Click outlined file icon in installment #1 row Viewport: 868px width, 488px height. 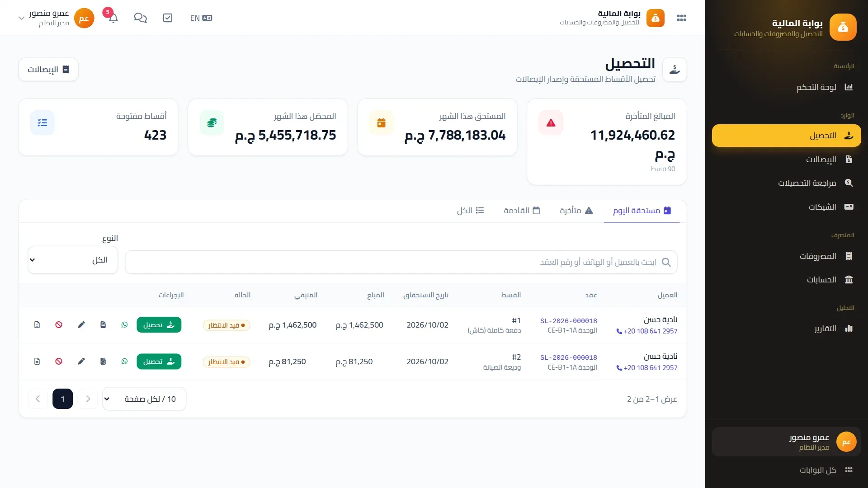37,325
